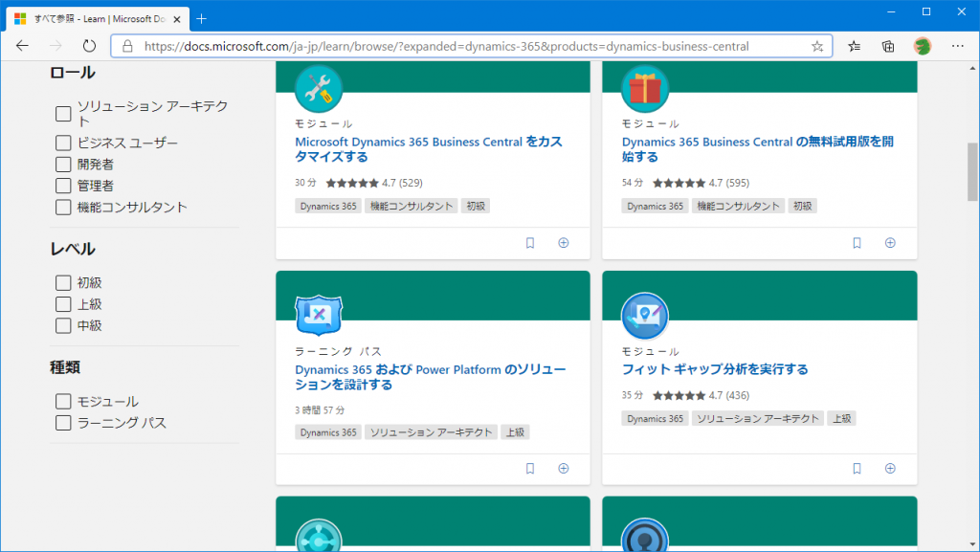Click ソリューション アーキテクト tag on フィット ギャップ card
The width and height of the screenshot is (980, 552).
pos(758,418)
